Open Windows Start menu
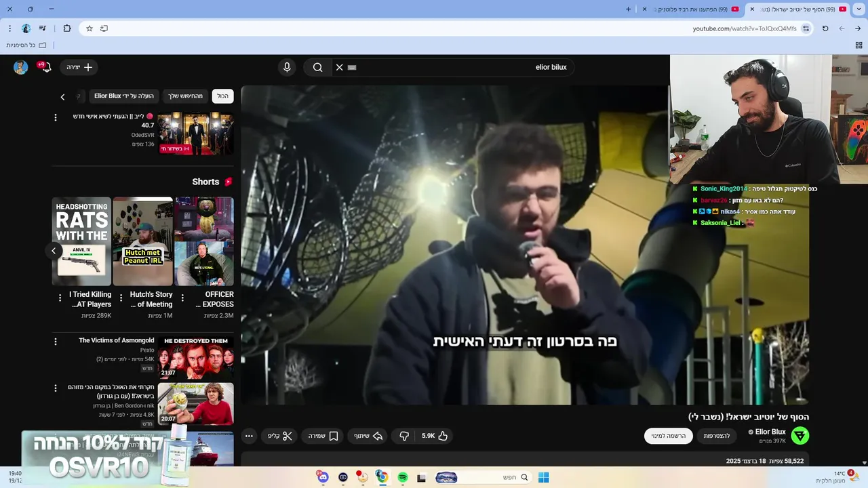The height and width of the screenshot is (488, 868). (543, 477)
